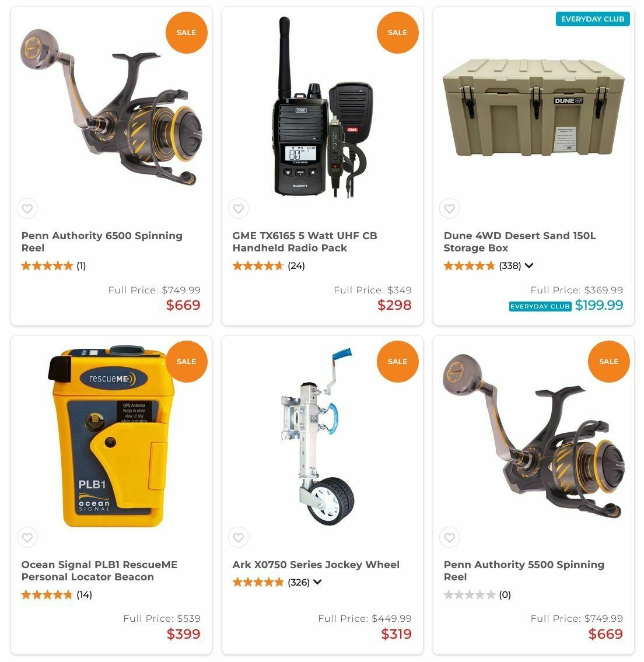644x662 pixels.
Task: Favorite the Dune 4WD storage box
Action: (450, 209)
